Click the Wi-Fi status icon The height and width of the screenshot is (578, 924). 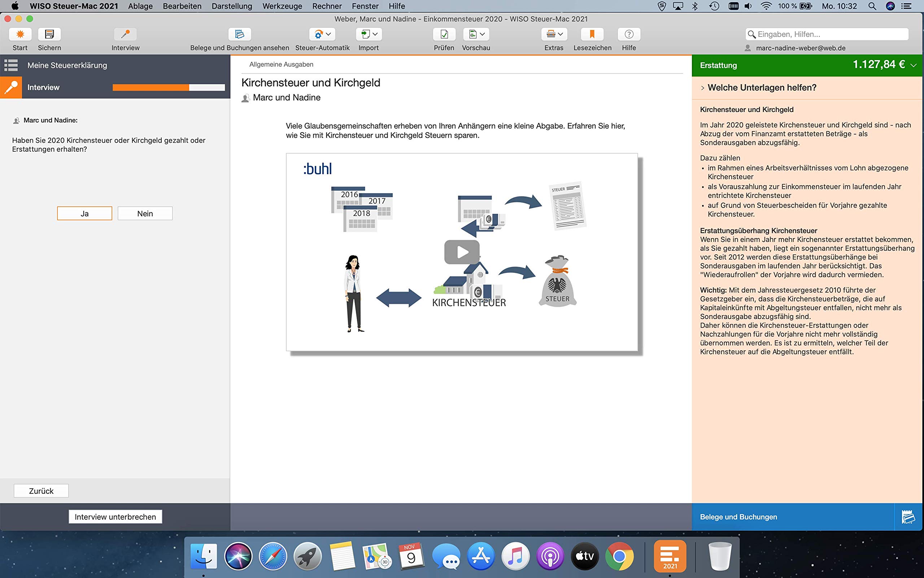766,6
